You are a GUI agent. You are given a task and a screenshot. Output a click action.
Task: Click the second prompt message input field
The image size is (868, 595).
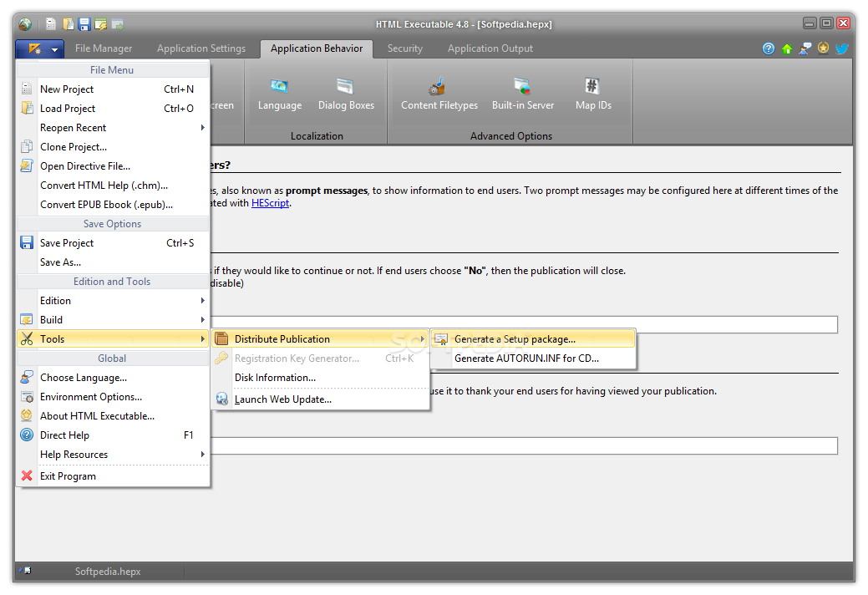[524, 446]
